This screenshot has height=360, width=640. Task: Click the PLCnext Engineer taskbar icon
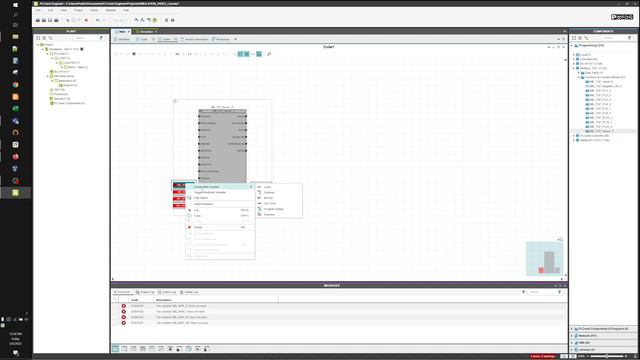coord(16,193)
